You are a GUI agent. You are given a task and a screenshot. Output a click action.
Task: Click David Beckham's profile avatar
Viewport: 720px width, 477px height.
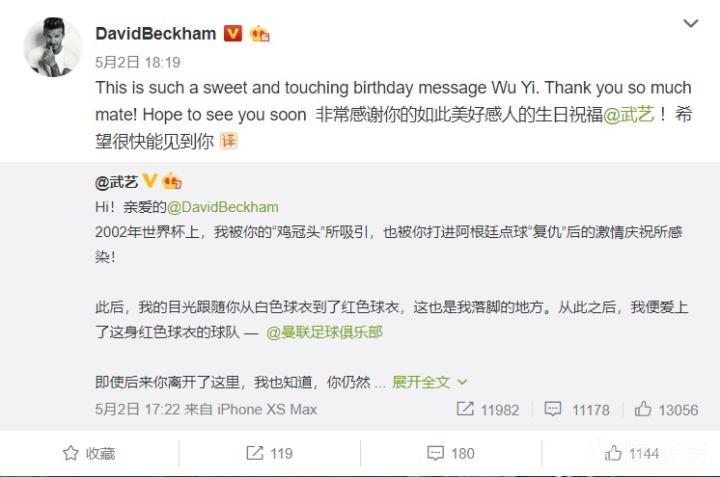[52, 47]
